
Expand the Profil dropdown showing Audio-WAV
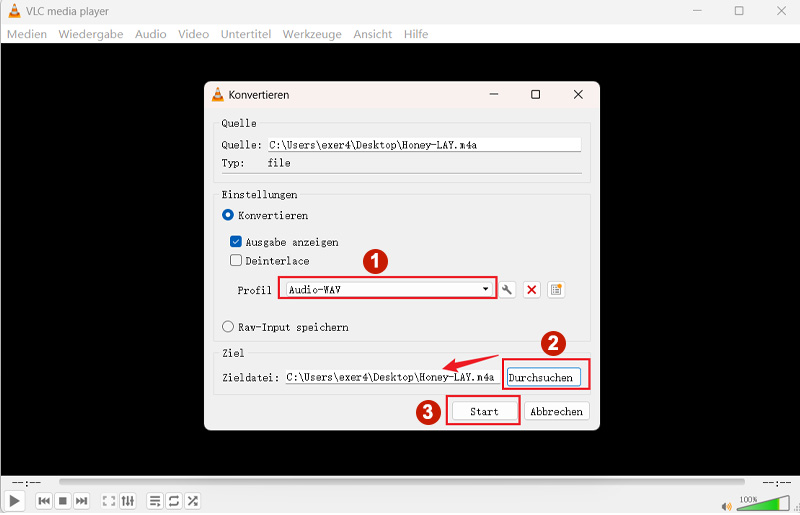point(387,290)
